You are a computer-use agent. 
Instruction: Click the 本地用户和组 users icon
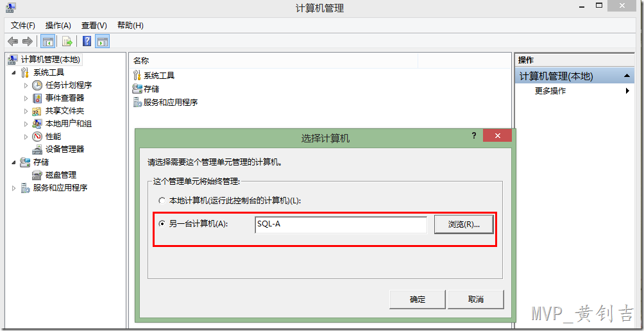[37, 124]
